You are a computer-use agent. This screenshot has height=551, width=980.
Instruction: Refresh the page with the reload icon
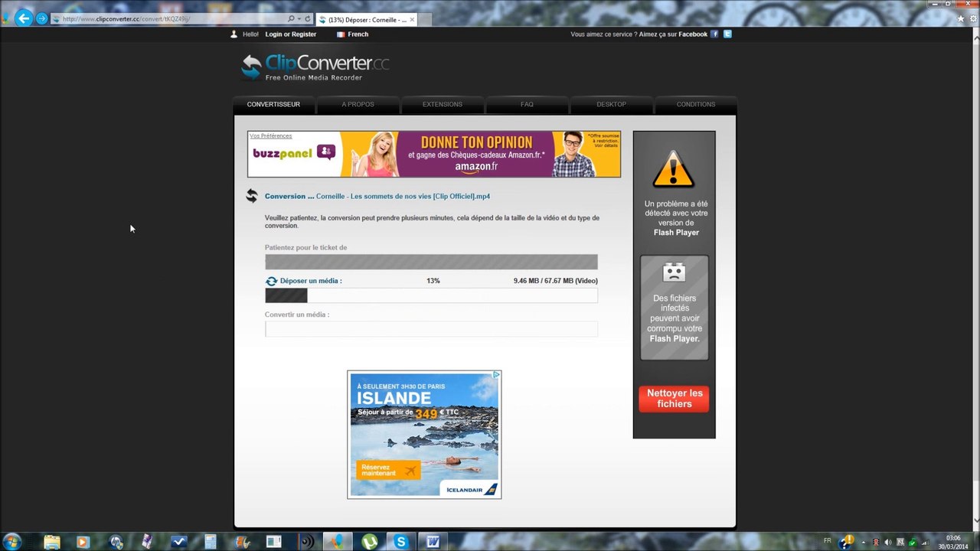308,18
